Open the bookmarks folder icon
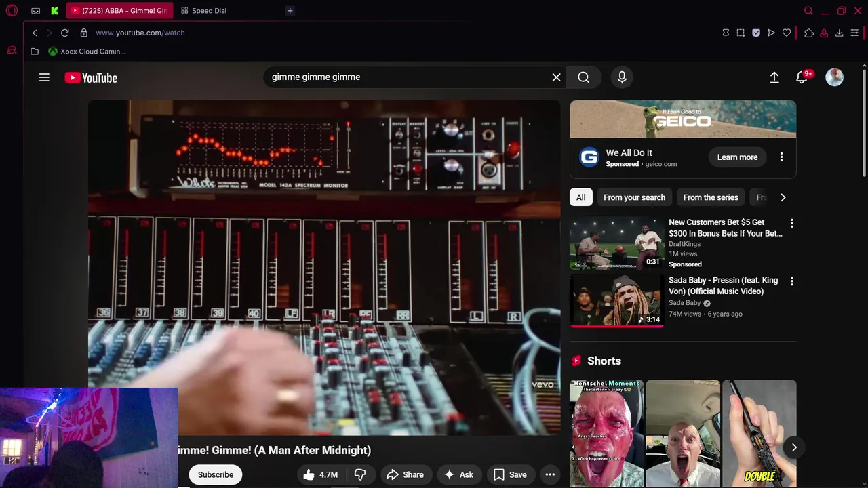The image size is (868, 488). point(35,52)
